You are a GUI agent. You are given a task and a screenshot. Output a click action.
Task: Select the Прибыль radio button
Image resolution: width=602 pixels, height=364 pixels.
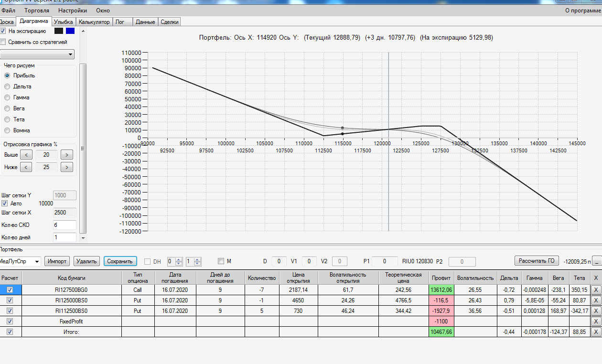[x=7, y=75]
